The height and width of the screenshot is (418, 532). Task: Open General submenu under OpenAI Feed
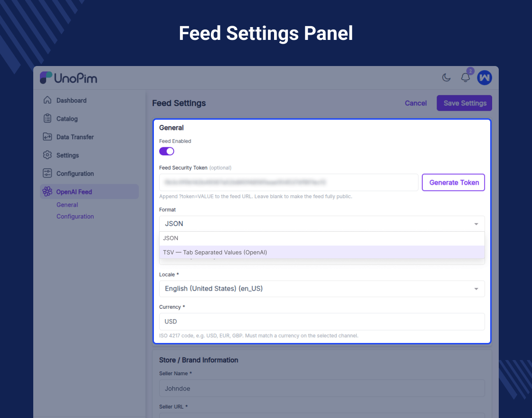67,205
